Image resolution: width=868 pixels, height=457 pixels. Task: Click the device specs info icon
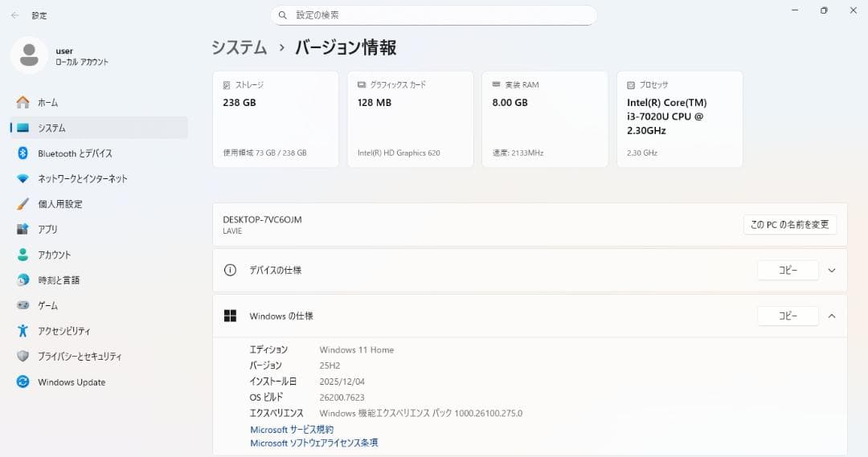tap(230, 270)
